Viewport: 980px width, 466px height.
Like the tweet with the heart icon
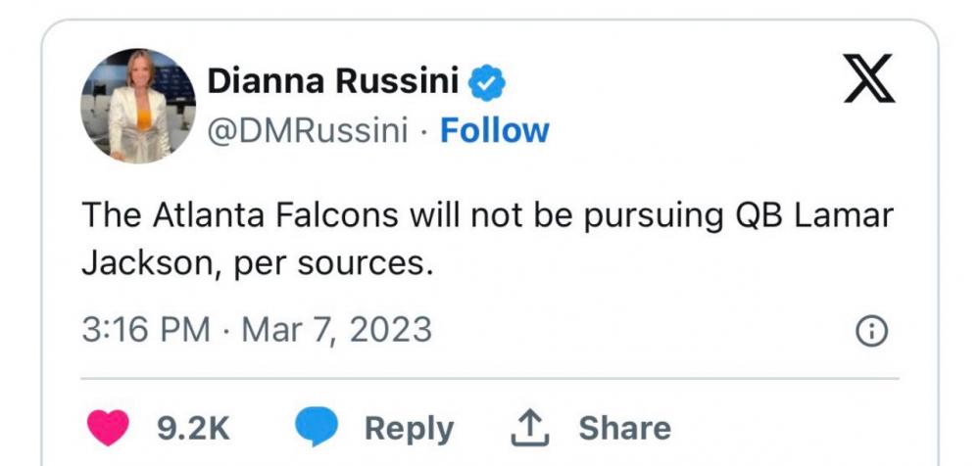pos(109,428)
